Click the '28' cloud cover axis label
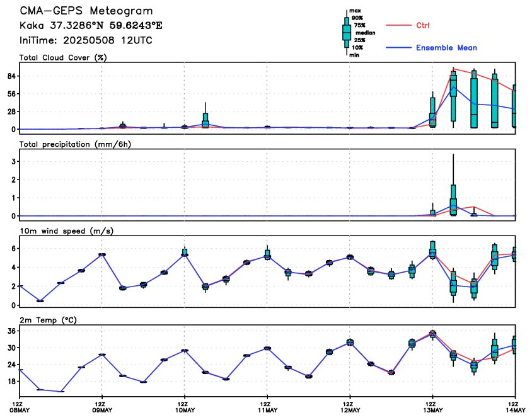Image resolution: width=532 pixels, height=420 pixels. click(x=11, y=112)
